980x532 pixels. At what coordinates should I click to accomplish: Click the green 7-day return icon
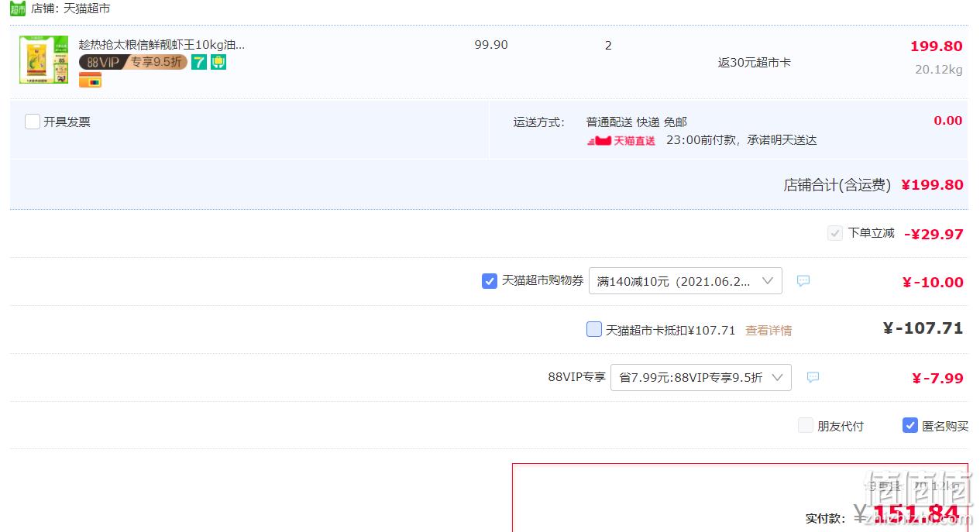tap(199, 62)
